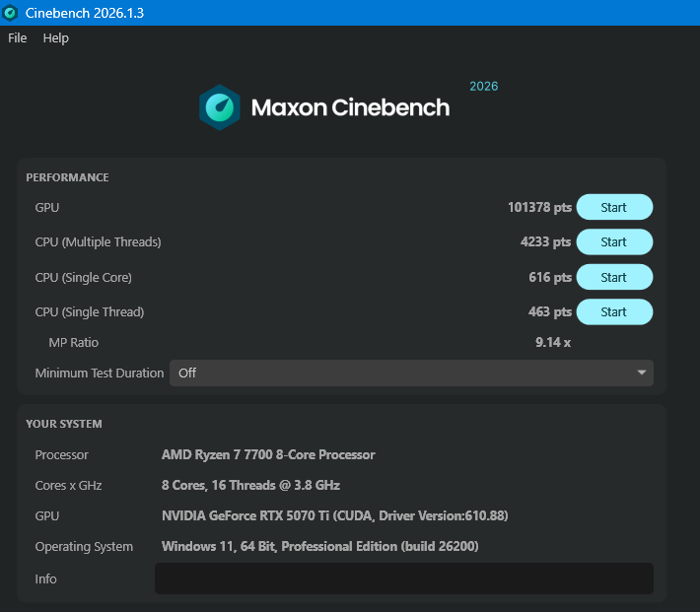Select the 616 pts single core score
Image resolution: width=700 pixels, height=612 pixels.
(550, 277)
